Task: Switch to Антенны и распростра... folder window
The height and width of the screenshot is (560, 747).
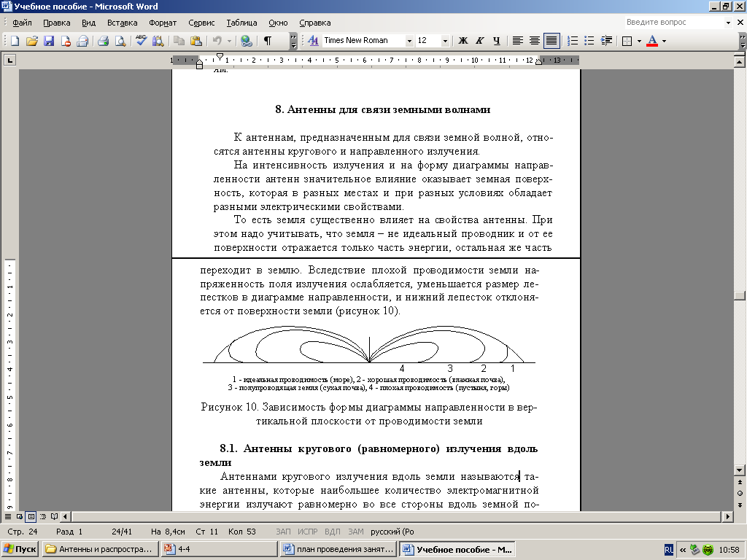Action: [x=101, y=549]
